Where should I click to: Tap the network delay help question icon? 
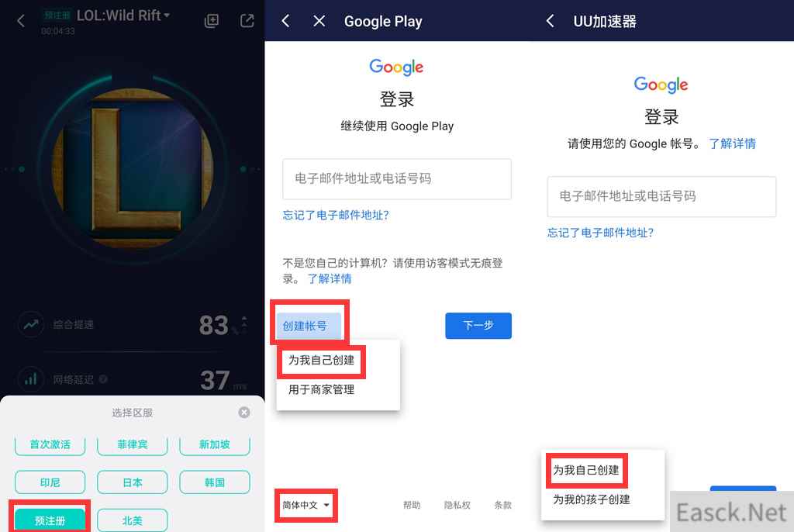pyautogui.click(x=103, y=379)
